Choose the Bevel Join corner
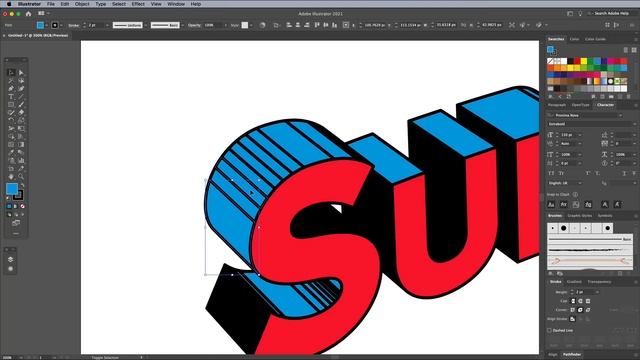The width and height of the screenshot is (640, 360). tap(588, 310)
